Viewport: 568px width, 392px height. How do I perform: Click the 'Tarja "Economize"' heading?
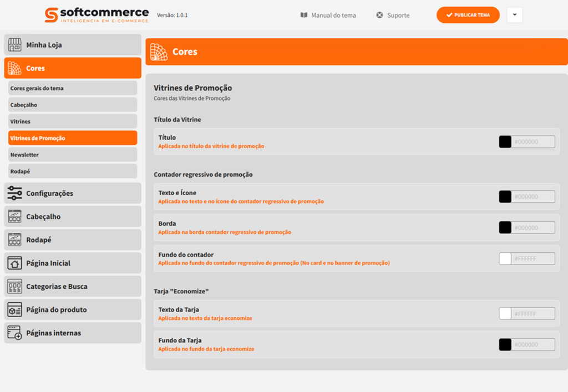pos(181,292)
